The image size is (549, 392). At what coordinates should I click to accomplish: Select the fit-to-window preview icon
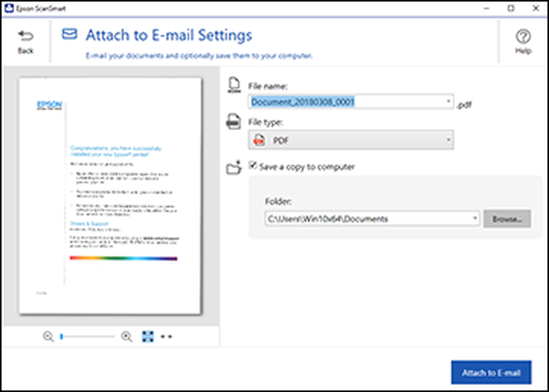click(x=148, y=337)
